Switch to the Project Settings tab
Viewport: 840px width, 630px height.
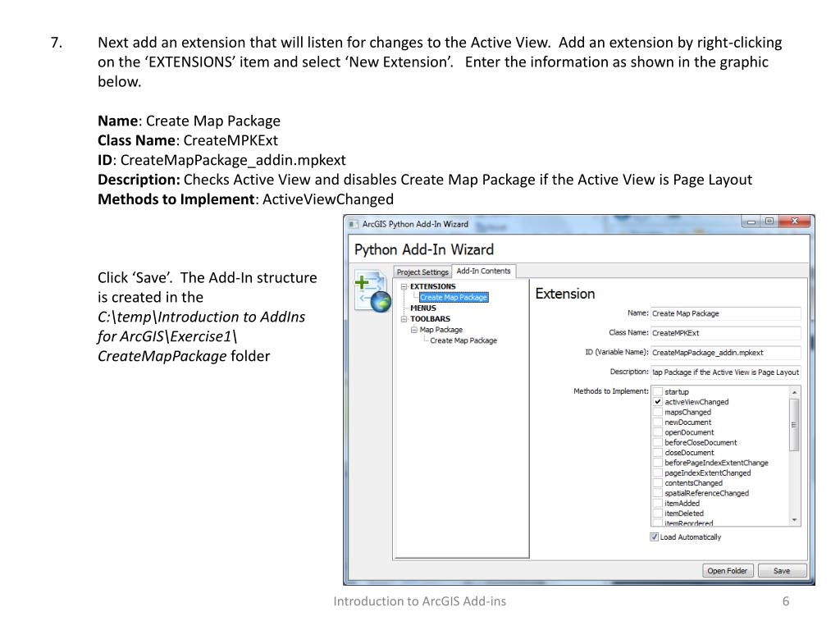(422, 272)
